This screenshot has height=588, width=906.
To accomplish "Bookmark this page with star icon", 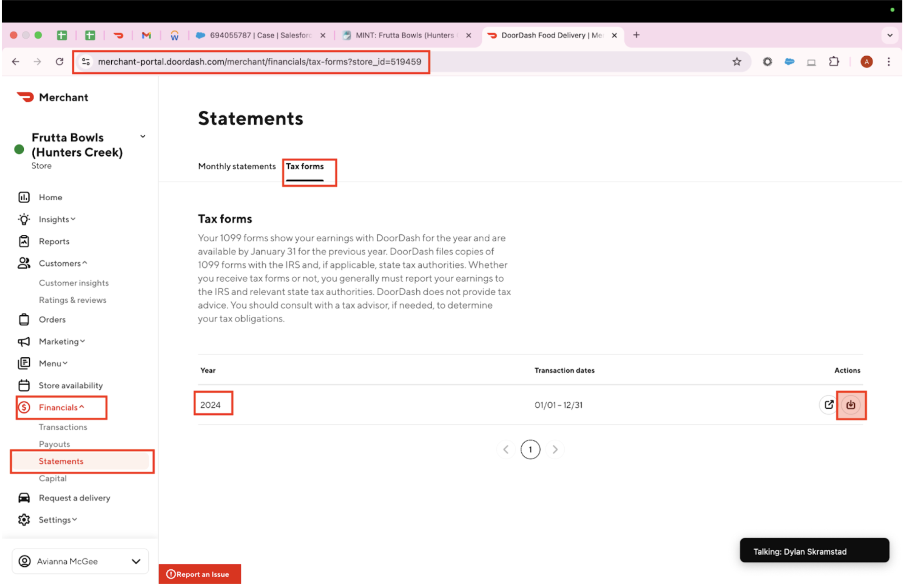I will click(736, 62).
